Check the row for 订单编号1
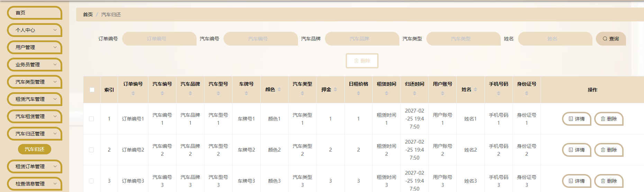Viewport: 644px width, 192px height. [x=91, y=119]
